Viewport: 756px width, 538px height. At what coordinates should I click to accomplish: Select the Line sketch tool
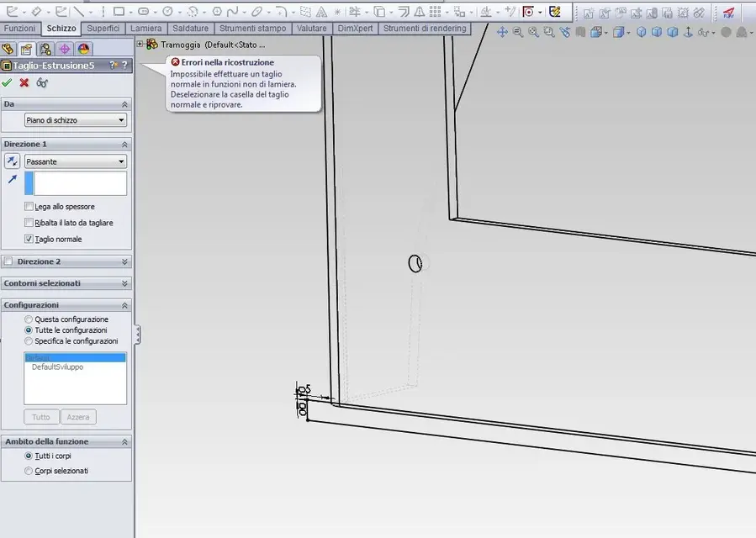(x=79, y=11)
